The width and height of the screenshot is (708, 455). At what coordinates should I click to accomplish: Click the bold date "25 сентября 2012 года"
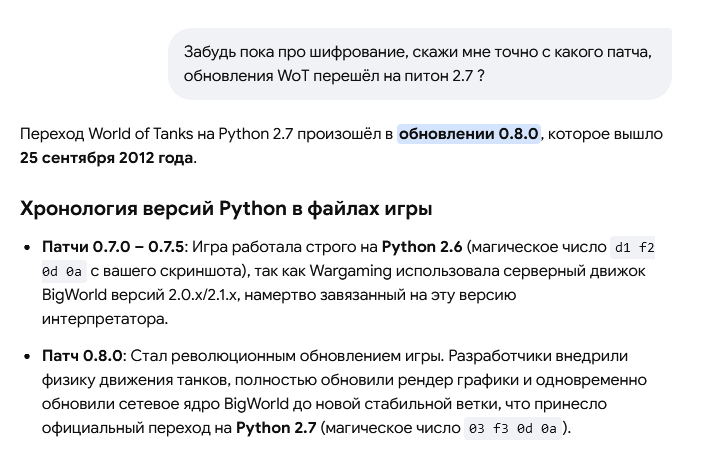107,158
